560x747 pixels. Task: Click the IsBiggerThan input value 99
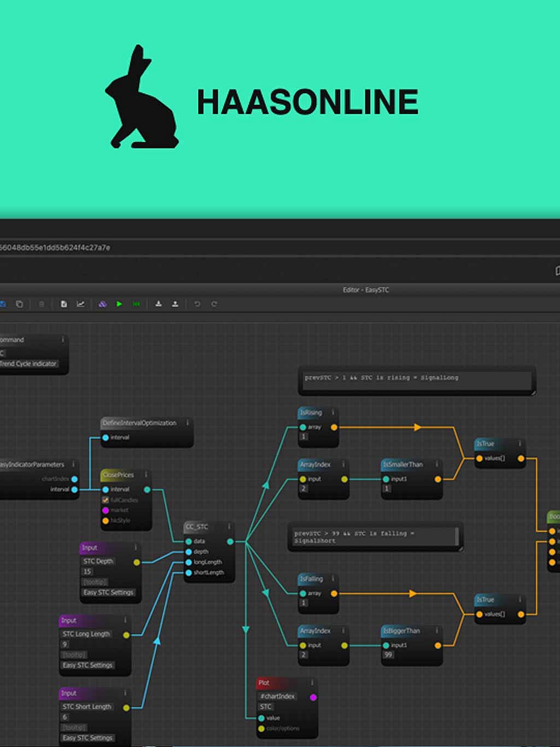coord(388,655)
